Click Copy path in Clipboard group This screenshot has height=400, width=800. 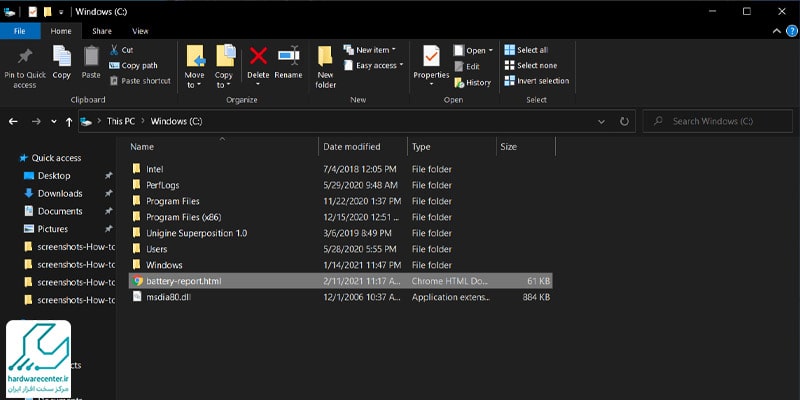(133, 65)
